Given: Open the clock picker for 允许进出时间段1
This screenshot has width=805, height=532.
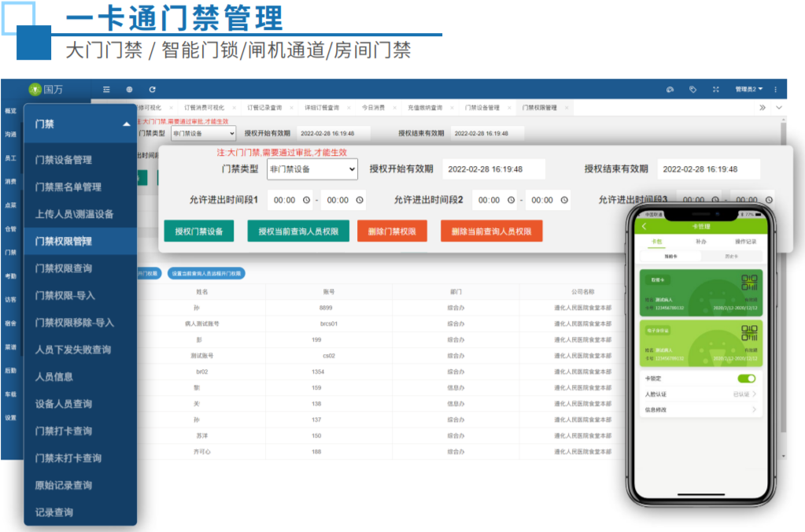Looking at the screenshot, I should 307,199.
